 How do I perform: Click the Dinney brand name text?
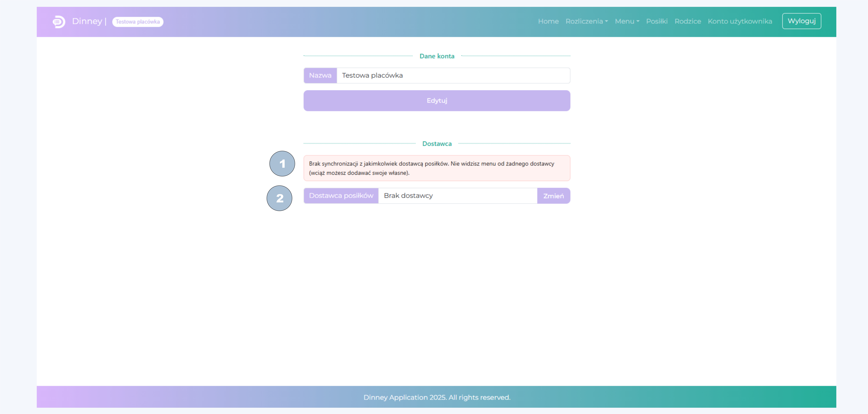(x=87, y=21)
